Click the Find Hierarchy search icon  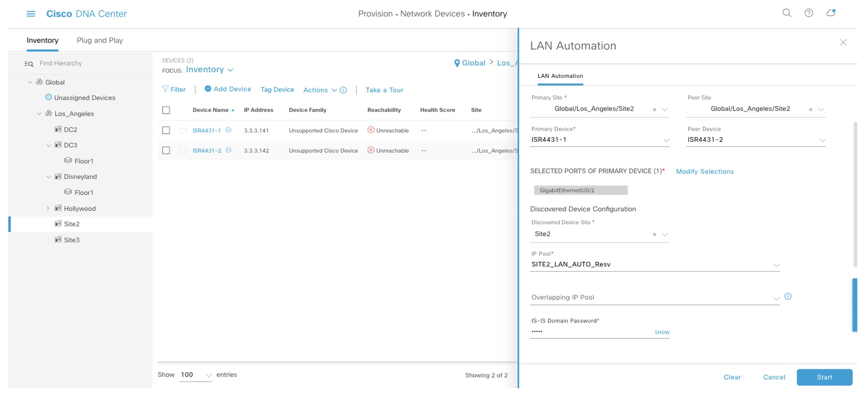pos(29,64)
